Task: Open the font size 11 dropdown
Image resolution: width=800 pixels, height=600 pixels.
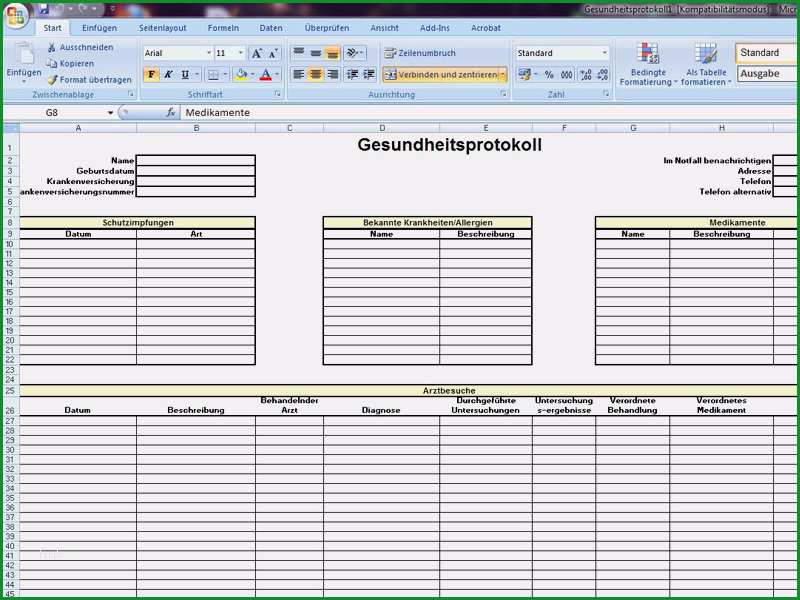Action: click(241, 53)
